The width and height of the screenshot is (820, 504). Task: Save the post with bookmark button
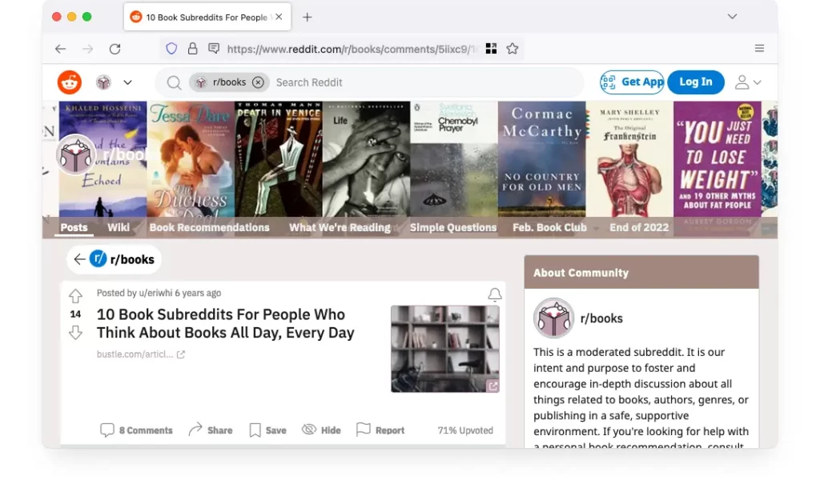tap(267, 430)
